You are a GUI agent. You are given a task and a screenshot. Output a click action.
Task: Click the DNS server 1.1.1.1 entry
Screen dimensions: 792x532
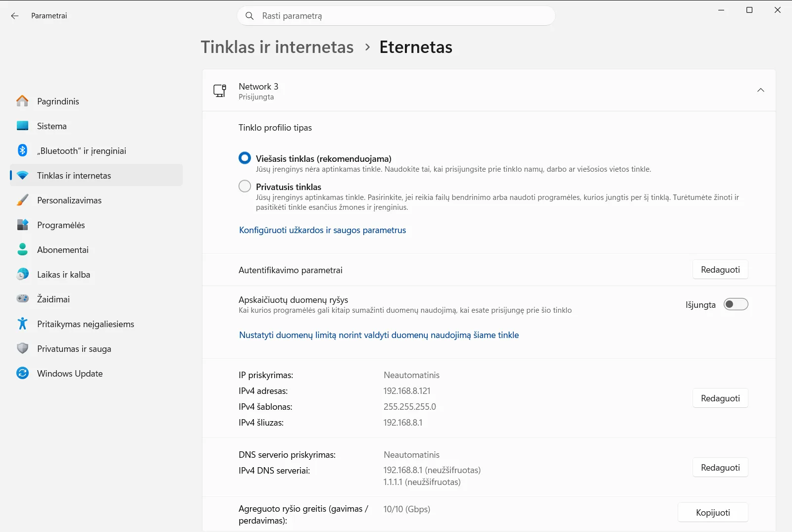[422, 482]
